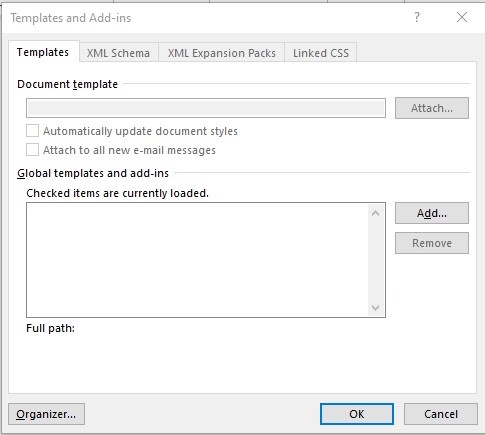
Task: Switch to the Templates tab
Action: 43,52
